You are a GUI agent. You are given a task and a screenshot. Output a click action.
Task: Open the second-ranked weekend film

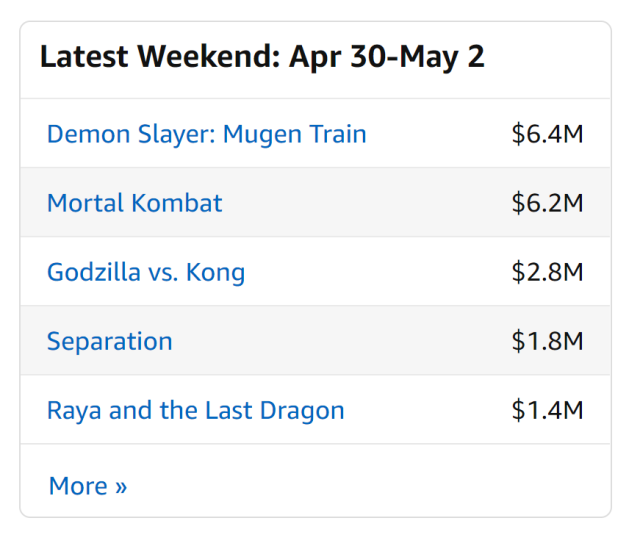(134, 203)
